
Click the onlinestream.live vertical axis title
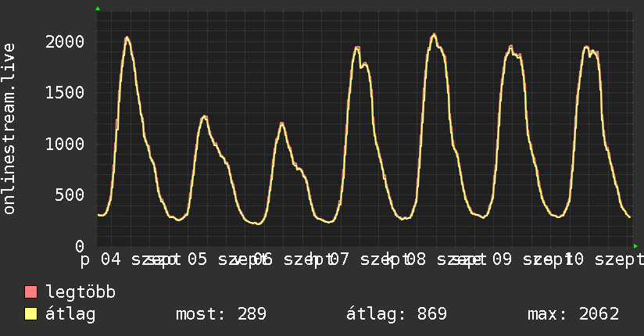[9, 129]
